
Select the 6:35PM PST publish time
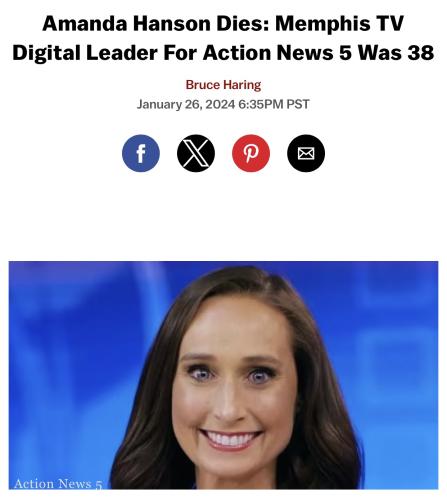click(274, 104)
